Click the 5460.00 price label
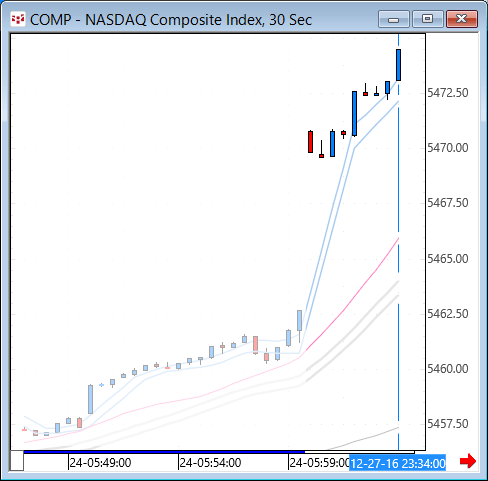 pyautogui.click(x=448, y=369)
